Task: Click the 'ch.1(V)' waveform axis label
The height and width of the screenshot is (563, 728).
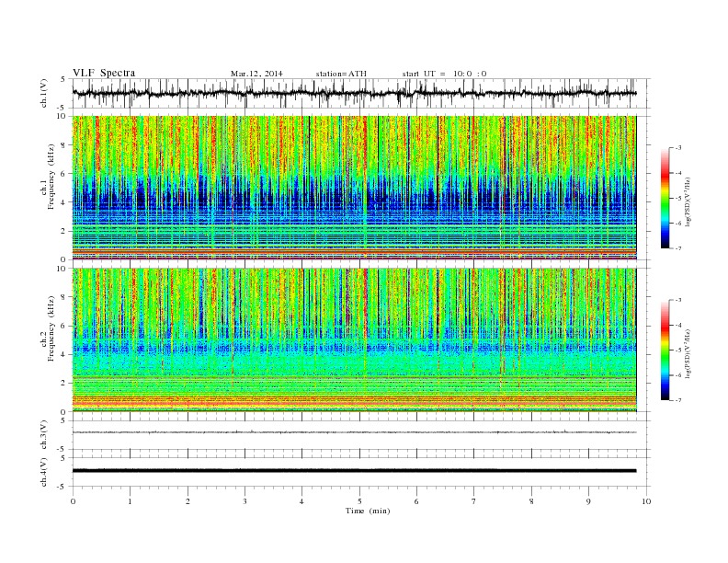Action: [x=44, y=93]
